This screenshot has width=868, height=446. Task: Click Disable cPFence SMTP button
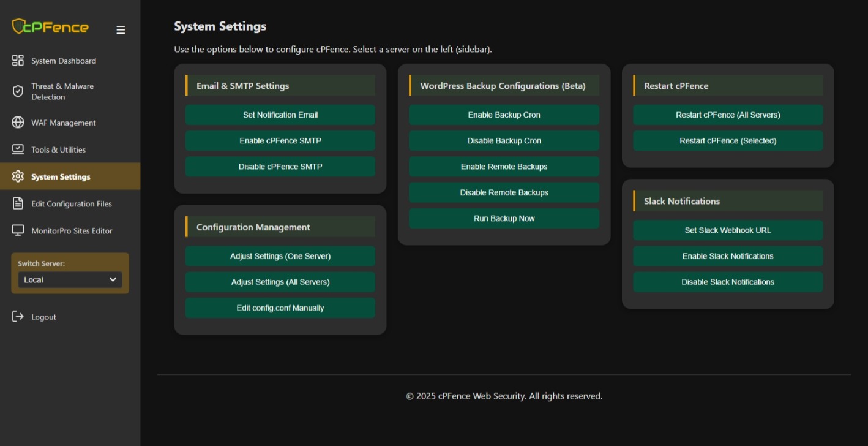click(x=280, y=167)
